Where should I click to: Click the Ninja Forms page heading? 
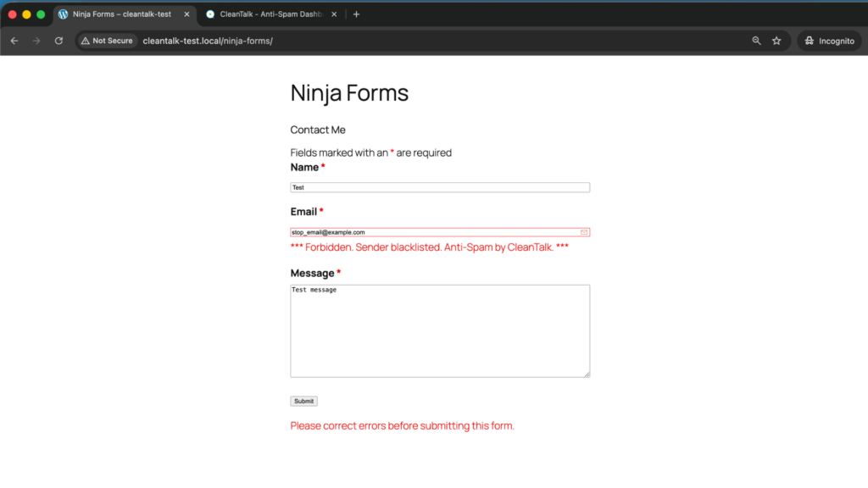coord(349,93)
